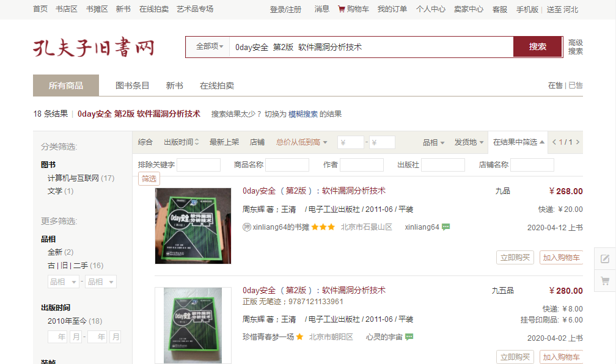This screenshot has height=364, width=616.
Task: Sort results by 最新上架
Action: coord(224,142)
